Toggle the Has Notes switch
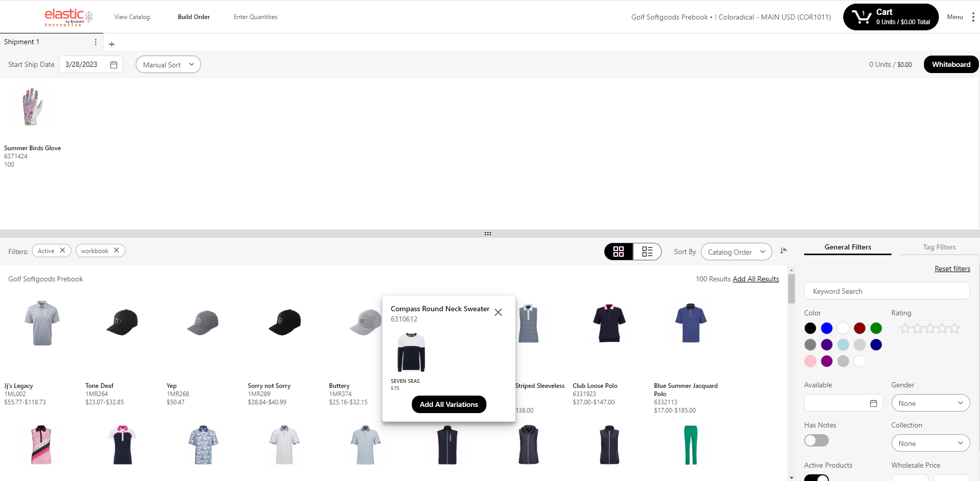The width and height of the screenshot is (980, 481). click(816, 440)
